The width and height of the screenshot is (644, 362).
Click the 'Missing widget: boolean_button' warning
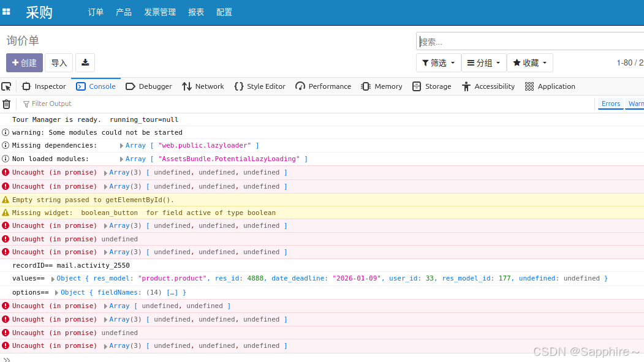pyautogui.click(x=144, y=213)
